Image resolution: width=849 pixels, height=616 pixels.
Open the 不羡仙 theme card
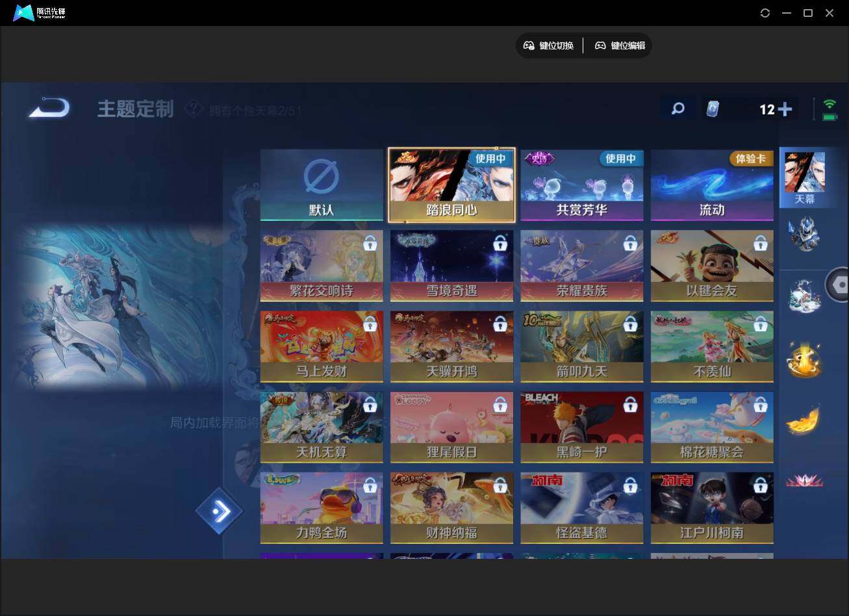pos(712,346)
